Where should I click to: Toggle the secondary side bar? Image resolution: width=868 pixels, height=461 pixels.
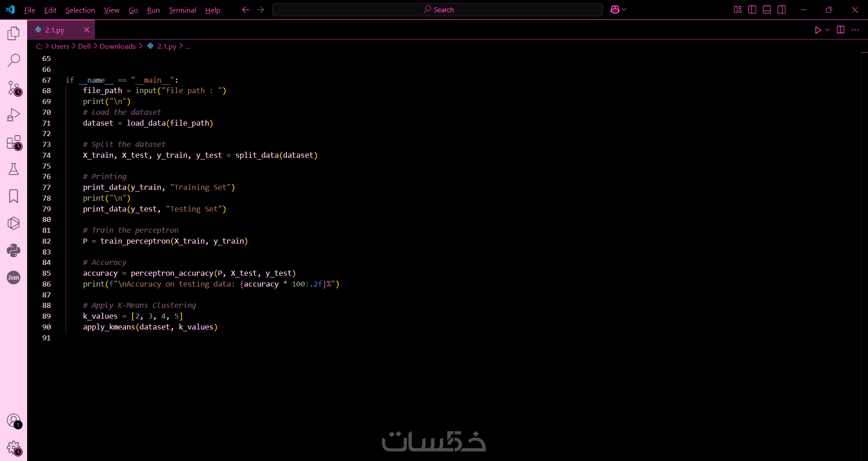tap(782, 9)
